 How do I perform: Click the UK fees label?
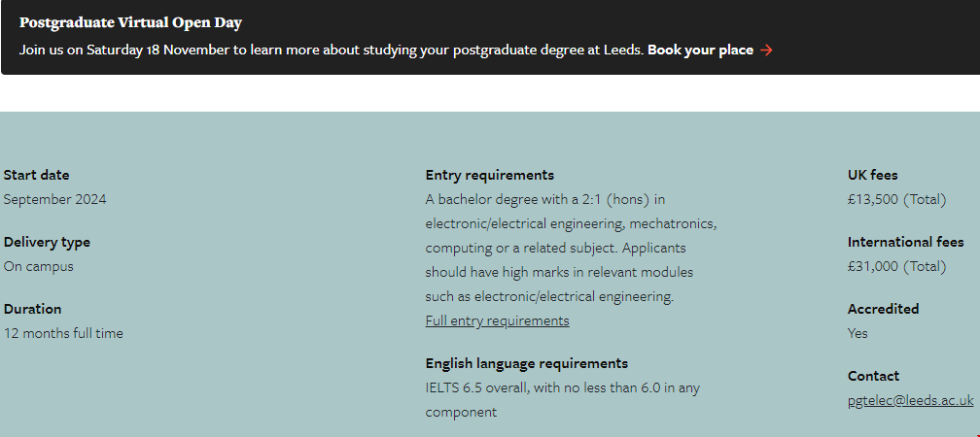point(872,175)
